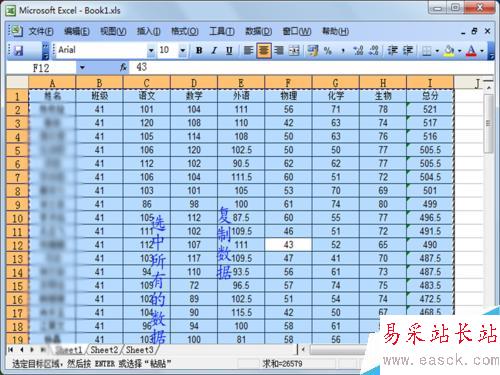Click last sheet navigation arrow
500x375 pixels.
click(43, 350)
